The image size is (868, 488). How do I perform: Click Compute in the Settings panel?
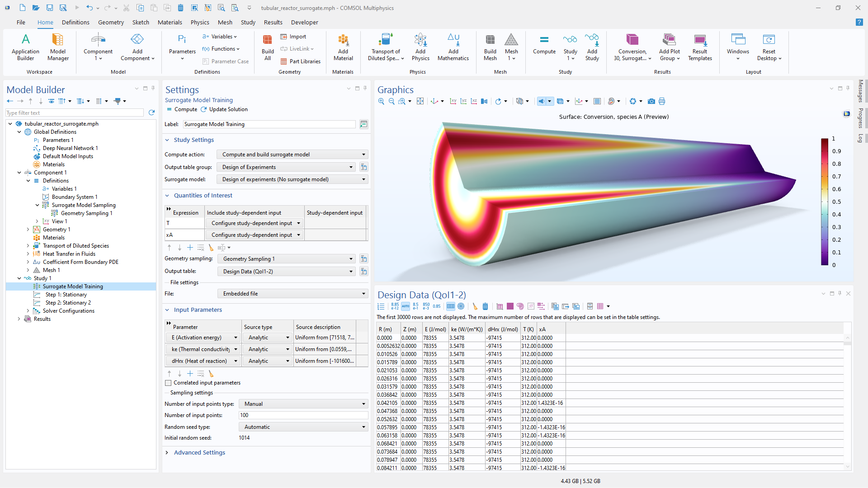pos(182,109)
